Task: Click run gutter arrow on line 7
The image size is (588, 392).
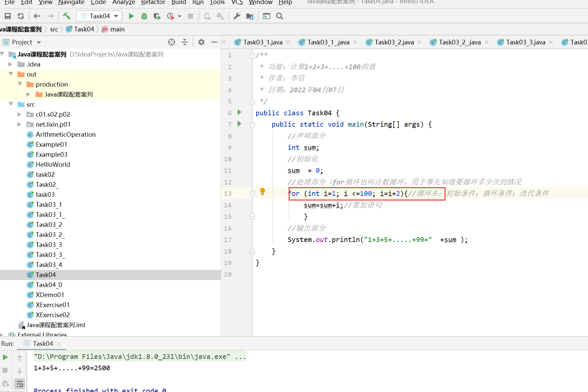Action: click(239, 124)
